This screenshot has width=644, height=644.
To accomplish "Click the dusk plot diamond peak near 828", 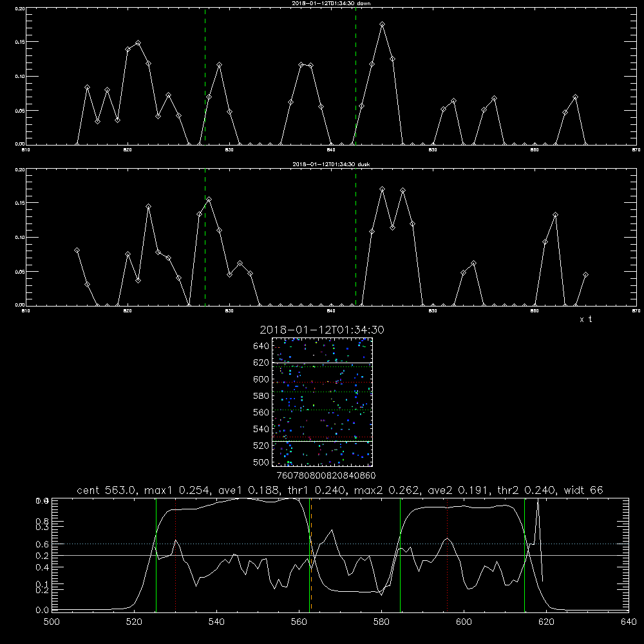I will 209,199.
